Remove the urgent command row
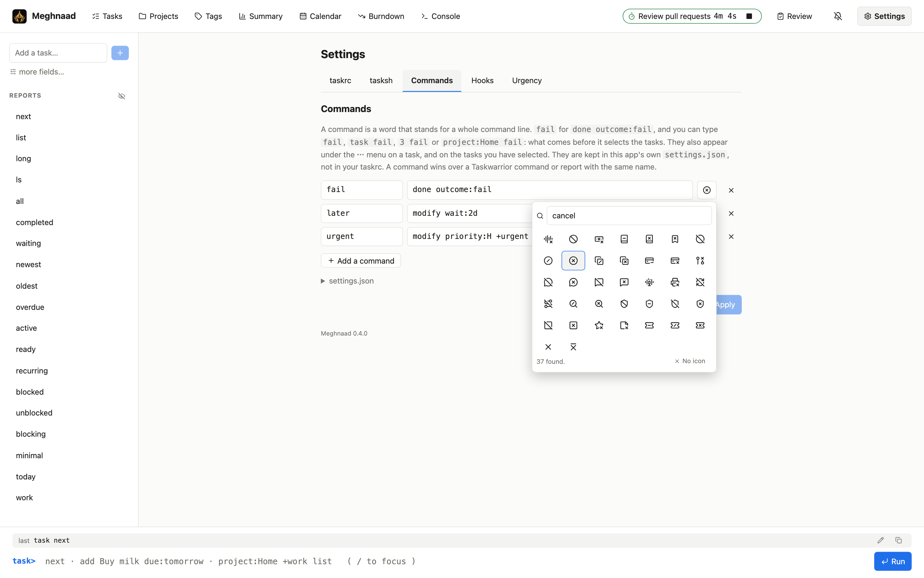Image resolution: width=924 pixels, height=578 pixels. 731,237
